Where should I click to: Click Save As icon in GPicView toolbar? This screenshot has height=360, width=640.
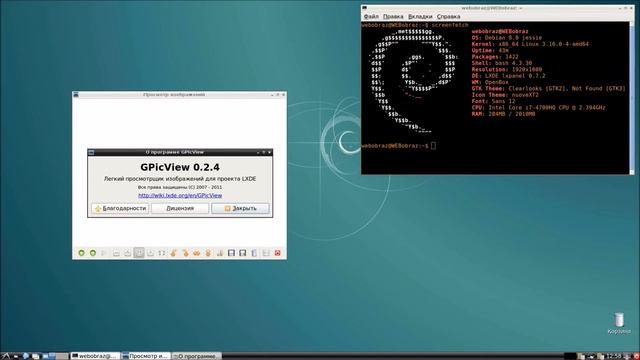coord(242,253)
